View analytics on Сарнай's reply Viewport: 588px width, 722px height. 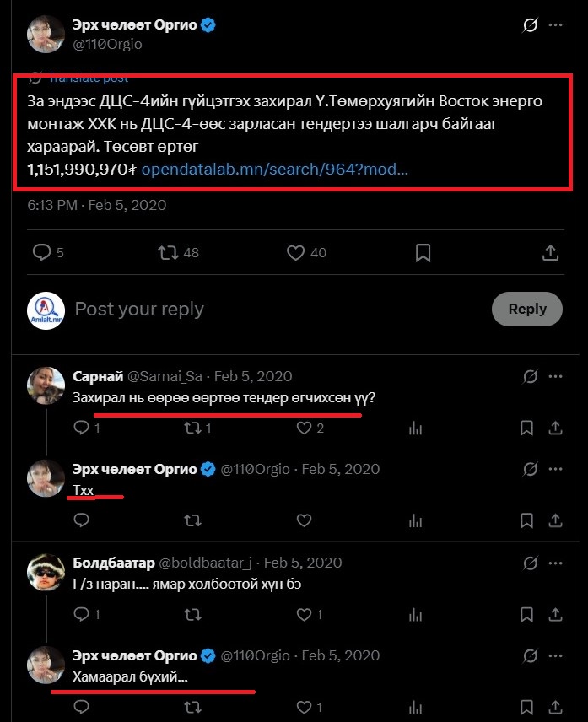[414, 428]
